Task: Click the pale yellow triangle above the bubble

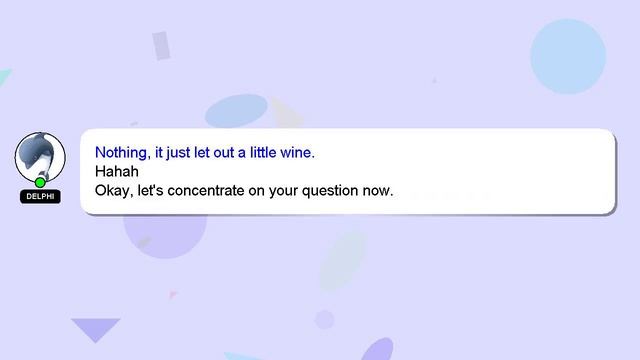Action: pyautogui.click(x=286, y=114)
